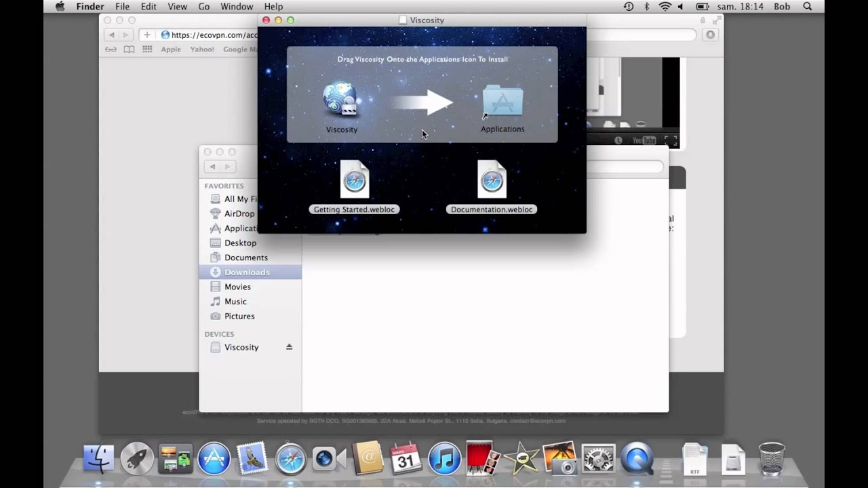This screenshot has width=868, height=488.
Task: Click Finder window forward arrow button
Action: 228,167
